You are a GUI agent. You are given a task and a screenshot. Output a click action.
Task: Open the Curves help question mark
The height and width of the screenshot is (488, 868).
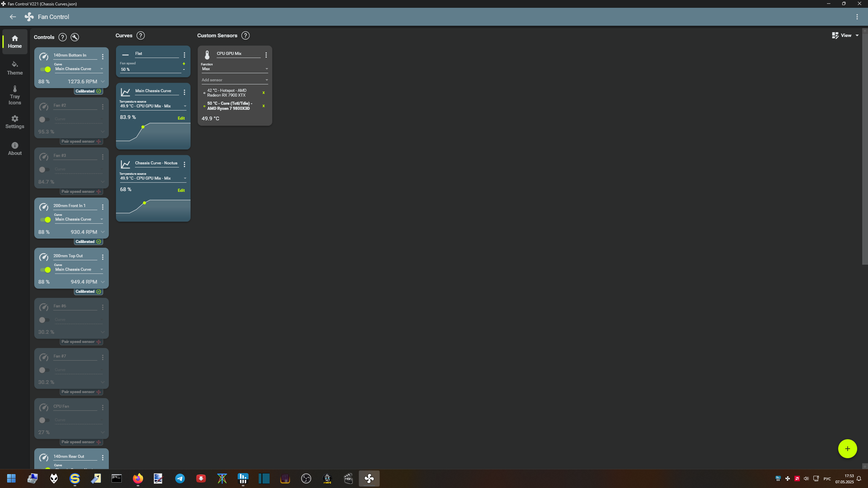coord(140,36)
